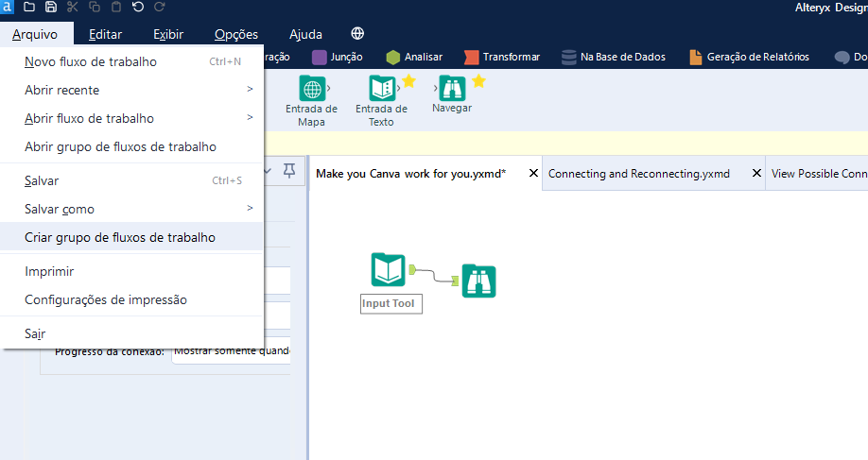Toggle favorite star on Navegar tool
The height and width of the screenshot is (460, 868).
478,81
